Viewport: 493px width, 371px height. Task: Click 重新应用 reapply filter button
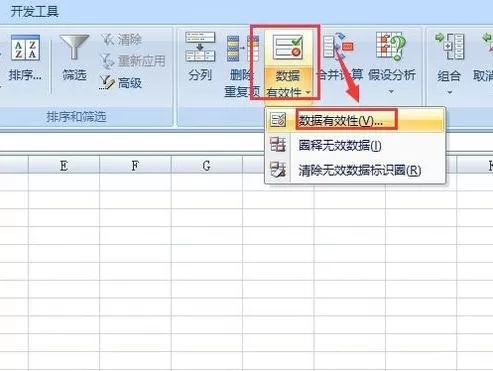point(133,61)
